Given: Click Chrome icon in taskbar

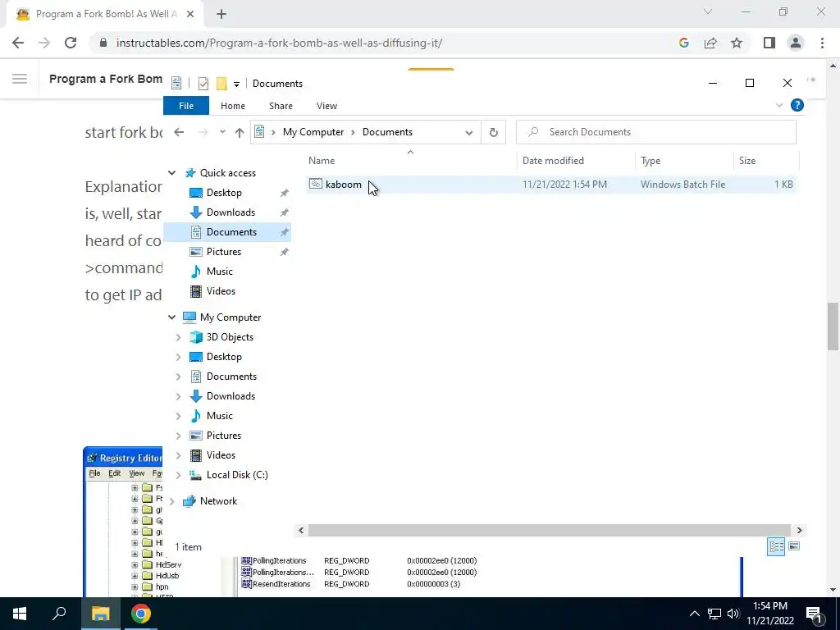Looking at the screenshot, I should tap(141, 614).
